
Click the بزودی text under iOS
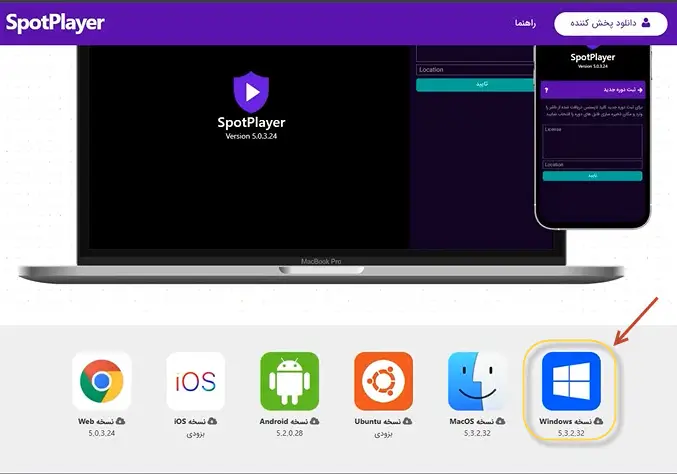pos(196,434)
